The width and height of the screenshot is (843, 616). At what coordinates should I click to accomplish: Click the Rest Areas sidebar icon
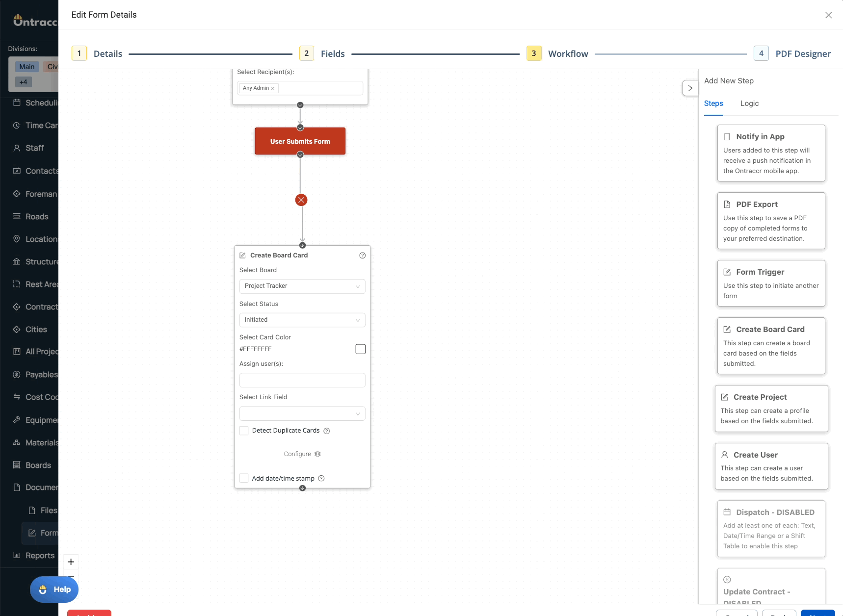click(17, 284)
